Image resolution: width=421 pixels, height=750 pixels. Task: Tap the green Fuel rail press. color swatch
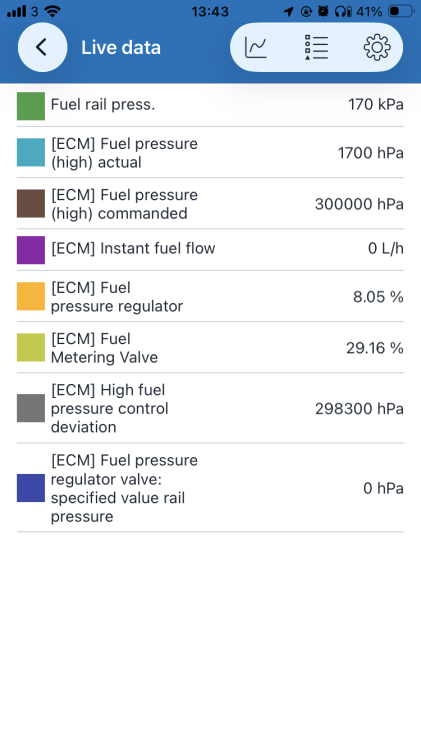[x=31, y=106]
